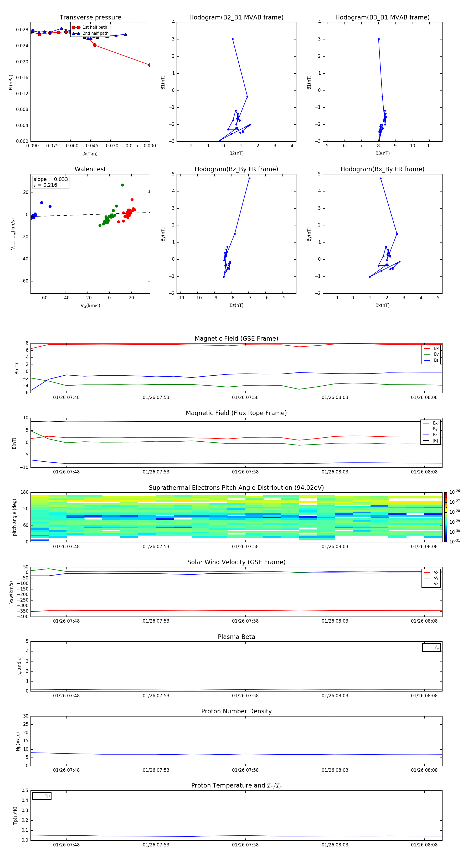Click the "Proton Number Density" title
473x868 pixels.
click(236, 712)
